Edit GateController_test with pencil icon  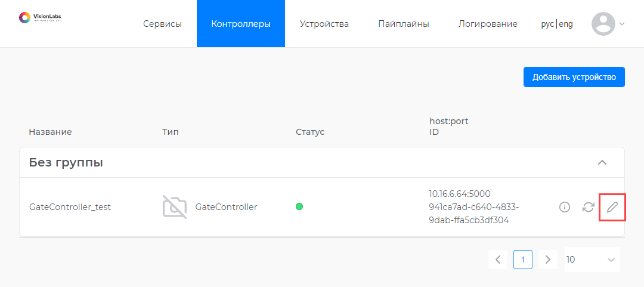coord(612,207)
